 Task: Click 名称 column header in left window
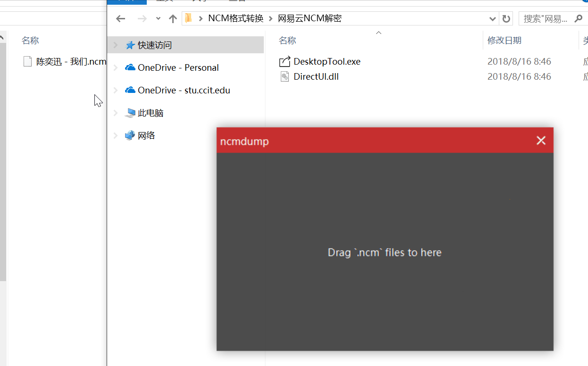[30, 41]
